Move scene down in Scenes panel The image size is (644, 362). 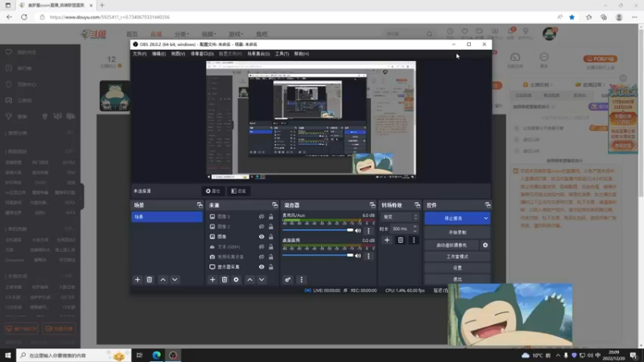click(175, 279)
